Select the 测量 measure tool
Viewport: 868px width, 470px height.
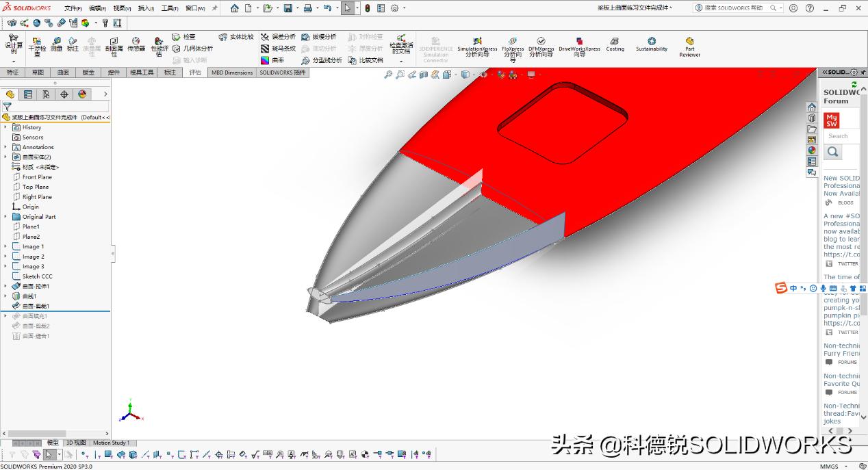pos(56,44)
